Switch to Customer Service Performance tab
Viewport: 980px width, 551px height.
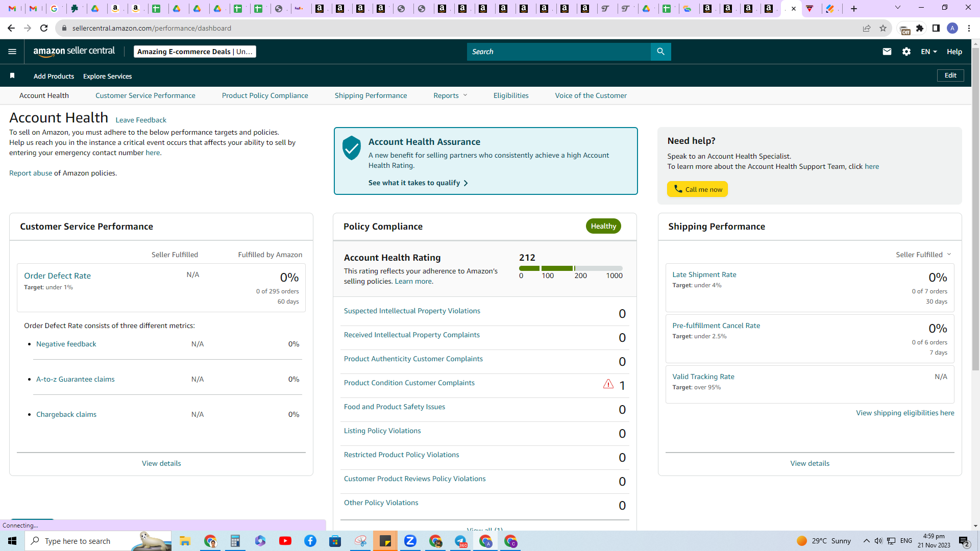click(x=145, y=95)
